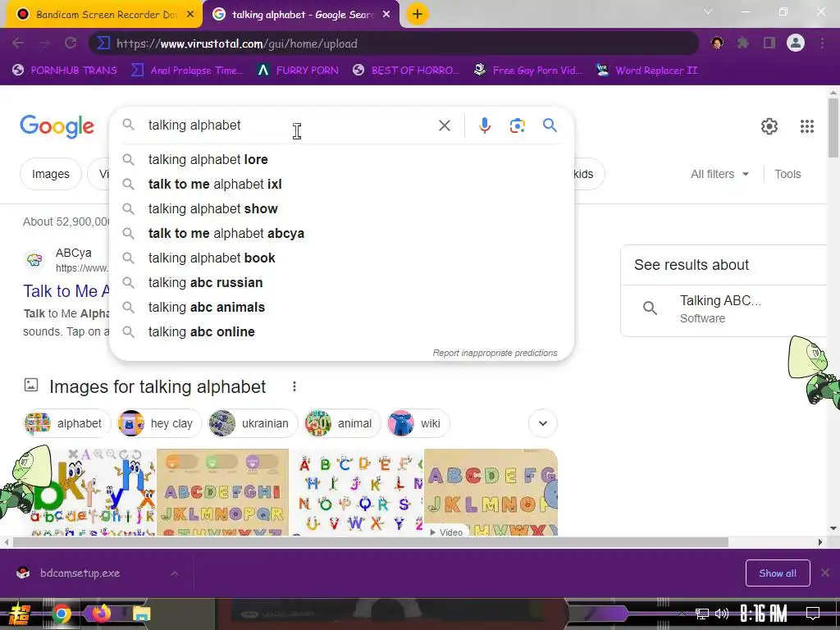This screenshot has width=840, height=630.
Task: Open Google settings gear icon
Action: 769,126
